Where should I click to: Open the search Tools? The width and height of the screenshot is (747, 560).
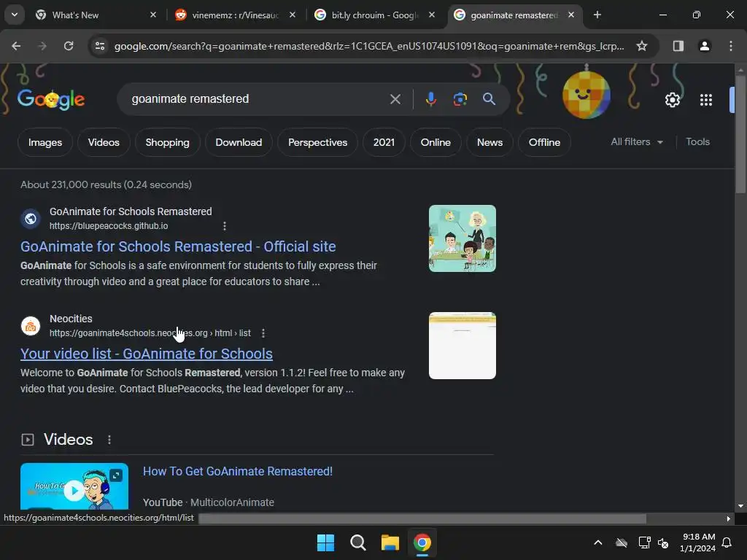tap(697, 142)
